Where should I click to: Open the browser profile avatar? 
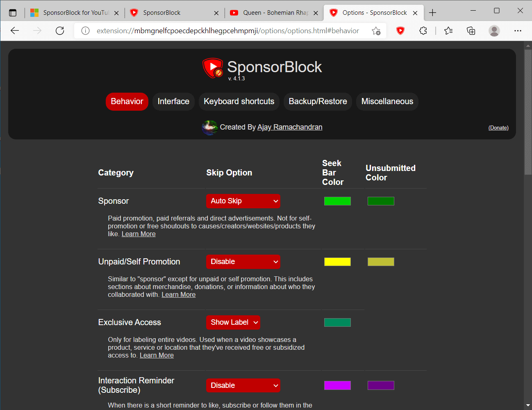pyautogui.click(x=494, y=31)
